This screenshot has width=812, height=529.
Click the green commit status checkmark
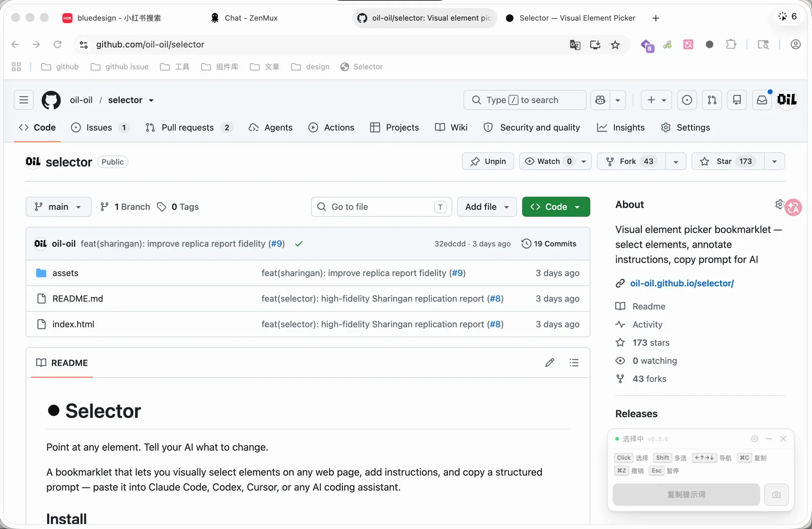click(x=299, y=244)
